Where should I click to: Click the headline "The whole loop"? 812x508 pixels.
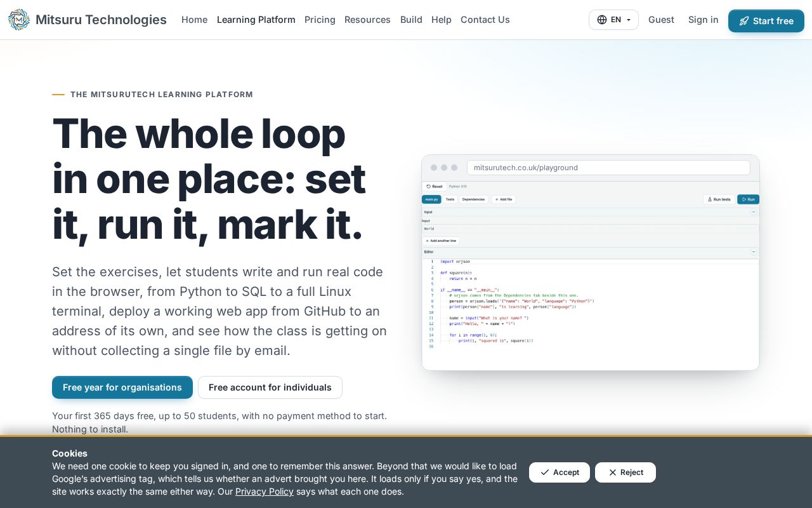click(199, 133)
